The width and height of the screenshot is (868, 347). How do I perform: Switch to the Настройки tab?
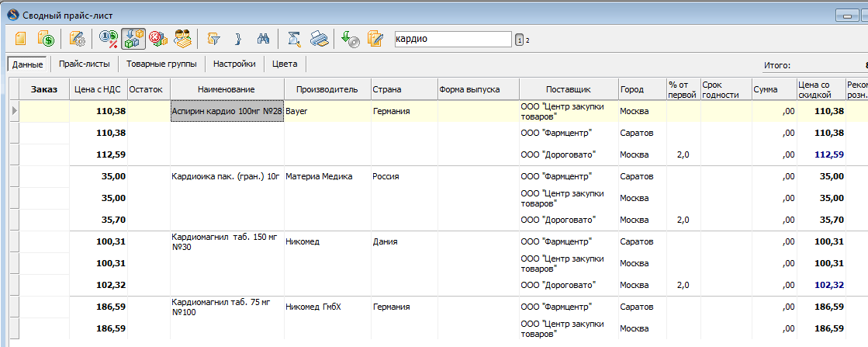click(235, 64)
